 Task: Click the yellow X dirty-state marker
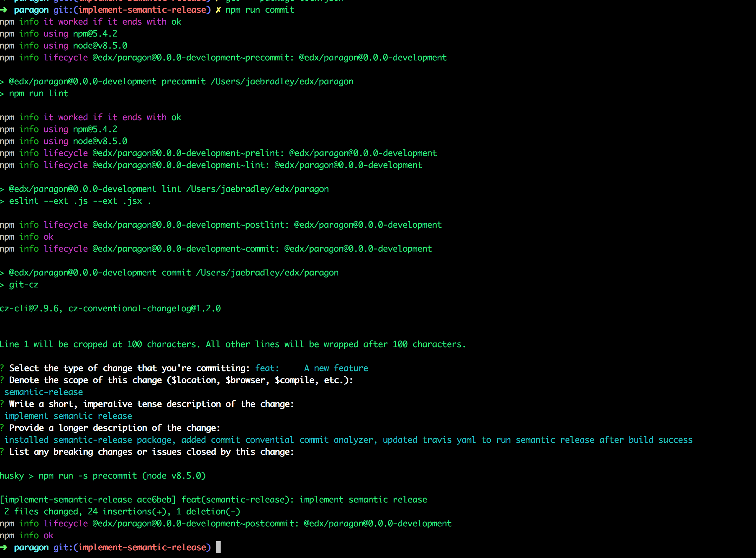tap(218, 10)
